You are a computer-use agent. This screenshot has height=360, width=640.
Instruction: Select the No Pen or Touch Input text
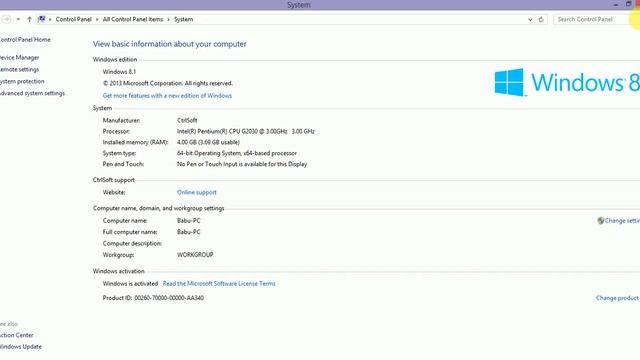pyautogui.click(x=242, y=164)
